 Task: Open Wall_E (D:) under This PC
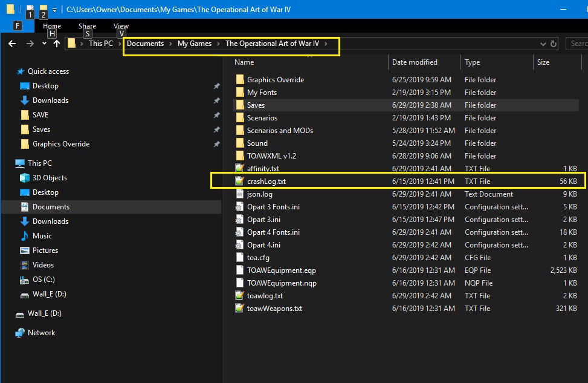49,294
